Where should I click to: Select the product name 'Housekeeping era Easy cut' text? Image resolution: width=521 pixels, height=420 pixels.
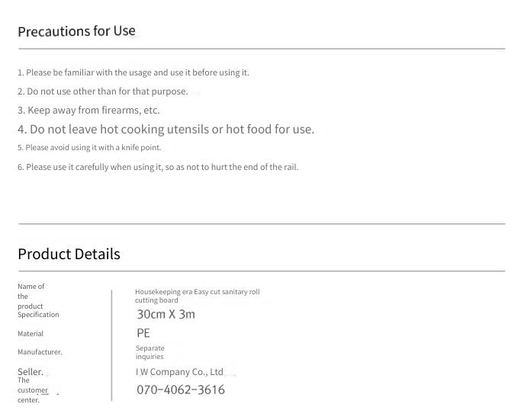[198, 296]
